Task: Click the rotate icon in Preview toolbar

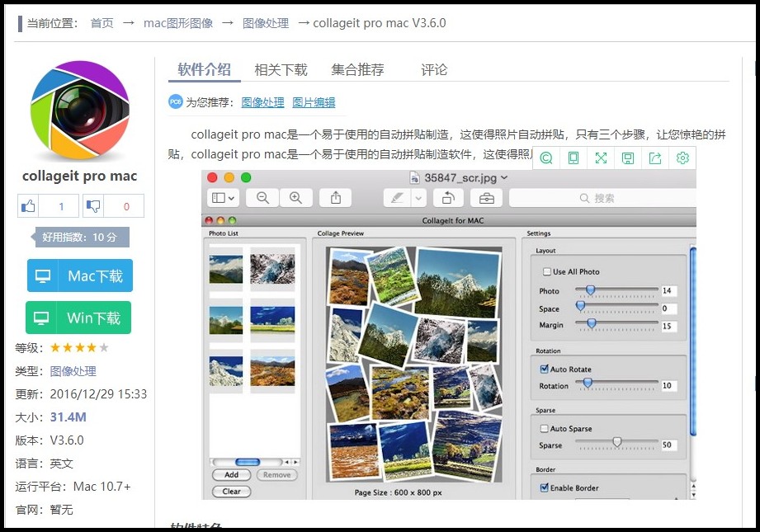Action: (448, 198)
